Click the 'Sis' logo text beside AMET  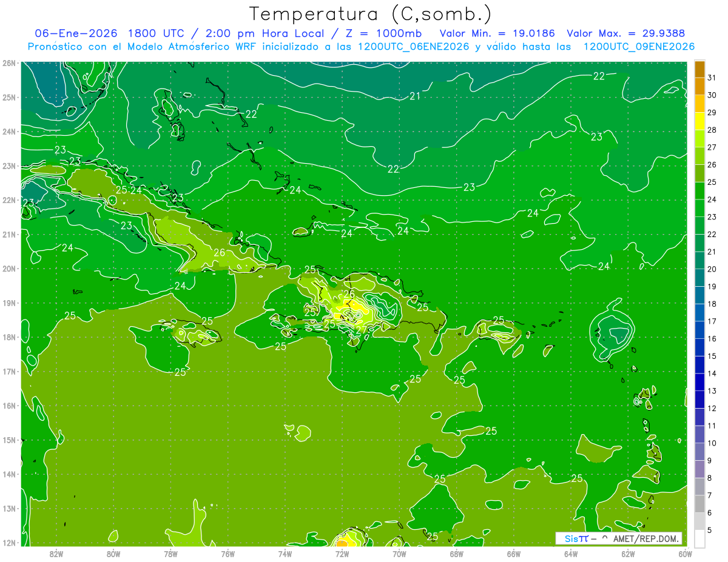[571, 538]
